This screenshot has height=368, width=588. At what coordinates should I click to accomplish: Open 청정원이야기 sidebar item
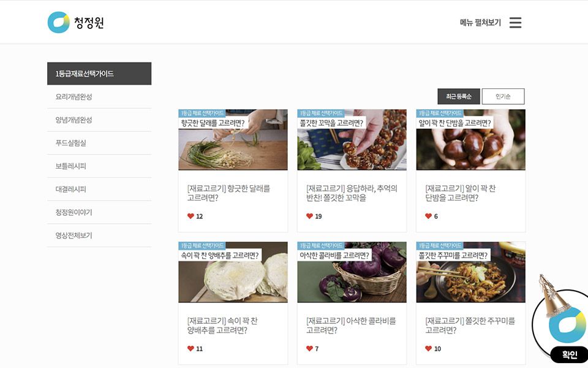coord(74,212)
